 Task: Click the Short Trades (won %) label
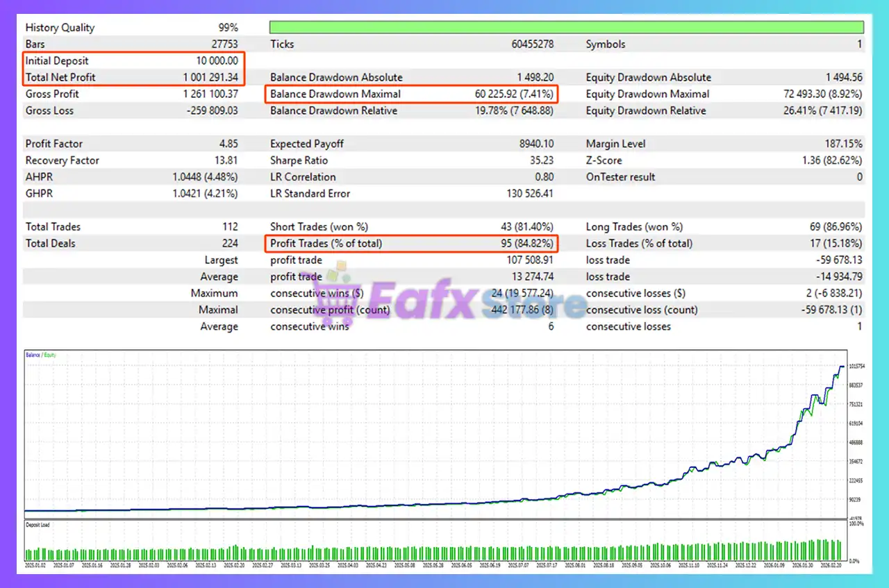click(x=319, y=227)
